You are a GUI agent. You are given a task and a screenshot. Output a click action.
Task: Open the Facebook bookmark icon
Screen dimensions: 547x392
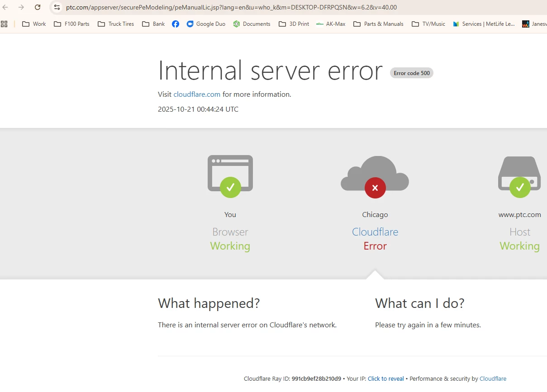(176, 24)
